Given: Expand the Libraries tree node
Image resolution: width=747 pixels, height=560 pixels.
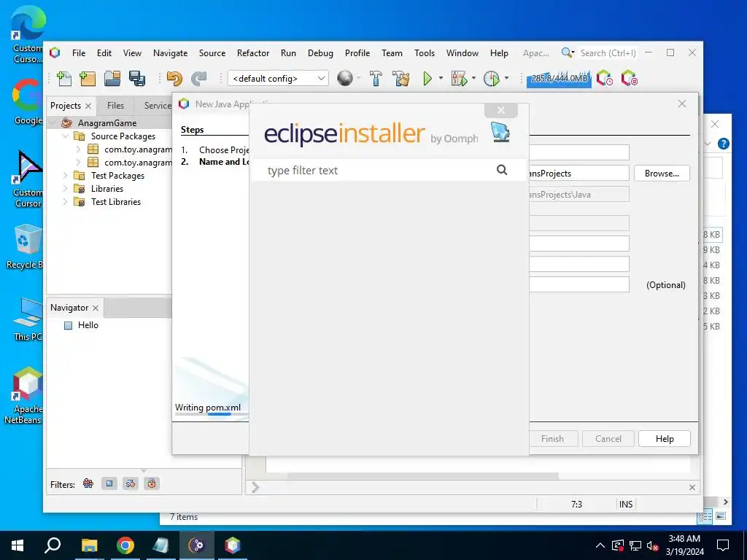Looking at the screenshot, I should tap(65, 189).
